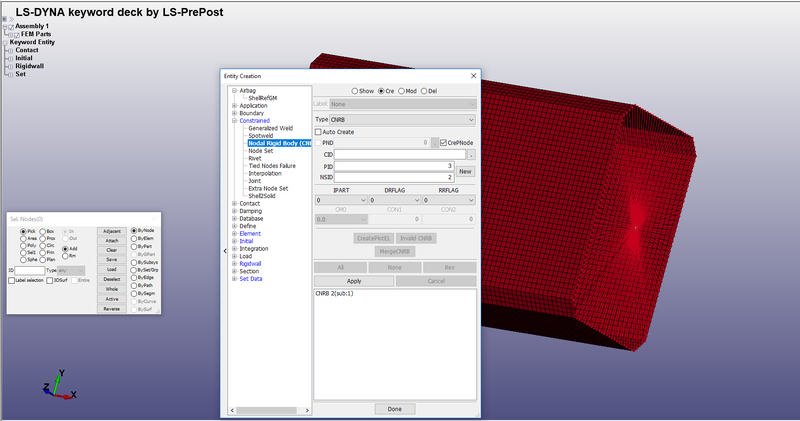Collapse the Airbag tree node
Screen dimensions: 800x421
234,90
